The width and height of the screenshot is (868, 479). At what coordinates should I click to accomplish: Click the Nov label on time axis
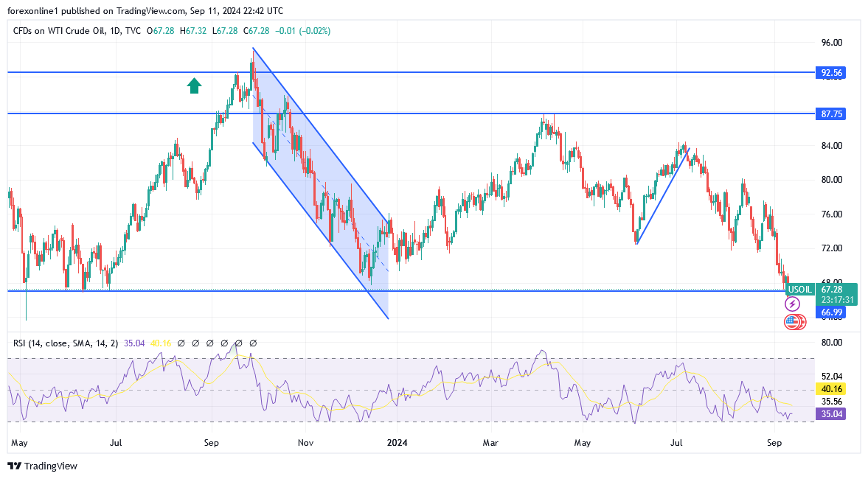[305, 443]
